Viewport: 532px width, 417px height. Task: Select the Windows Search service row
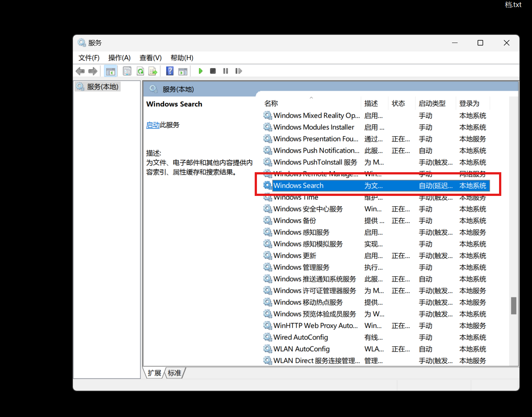click(376, 186)
